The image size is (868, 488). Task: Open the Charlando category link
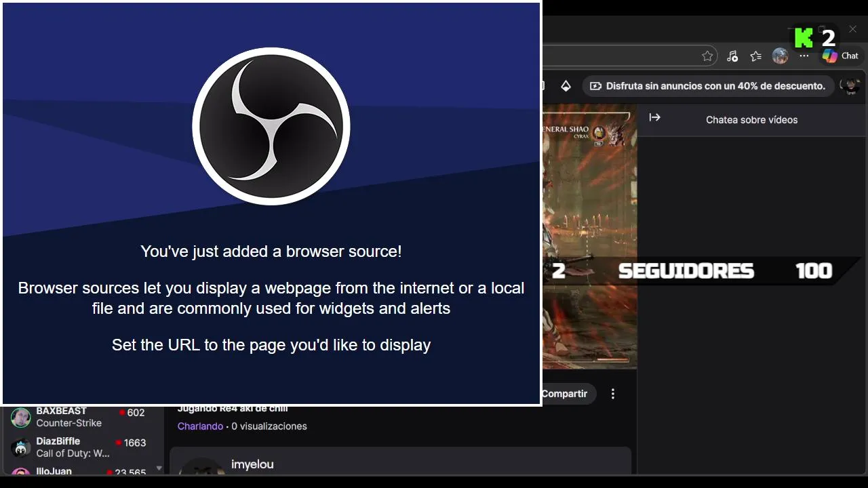(200, 426)
